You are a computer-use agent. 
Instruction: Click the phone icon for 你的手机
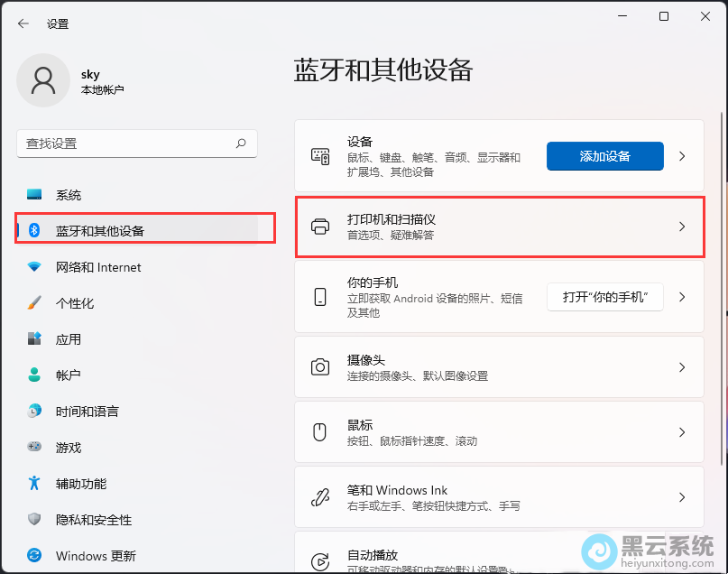tap(320, 297)
